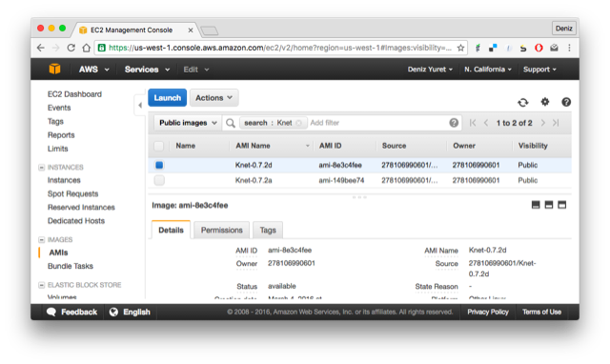This screenshot has height=364, width=610.
Task: Click the browser address bar URL
Action: (x=280, y=48)
